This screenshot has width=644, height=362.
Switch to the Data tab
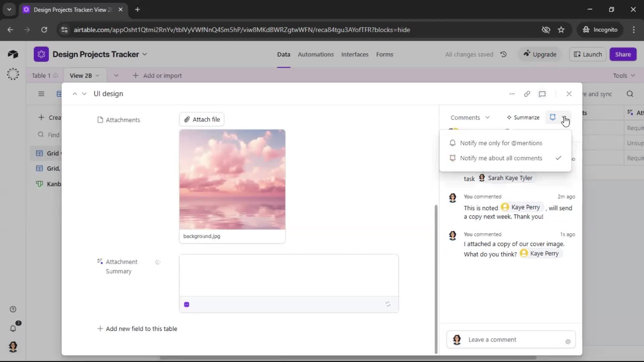[283, 54]
